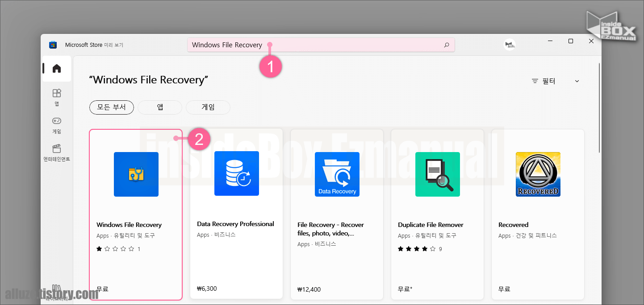Select the 모든 부서 tab

[x=112, y=107]
